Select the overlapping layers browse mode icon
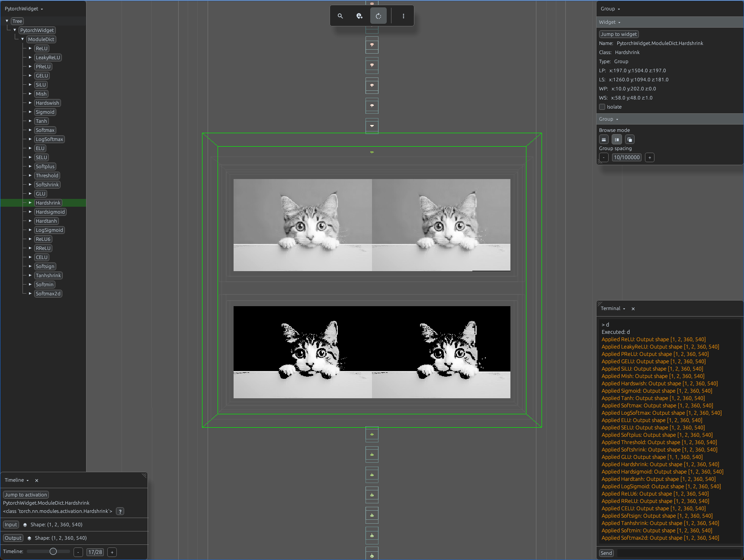Screen dimensions: 744x560 (630, 140)
